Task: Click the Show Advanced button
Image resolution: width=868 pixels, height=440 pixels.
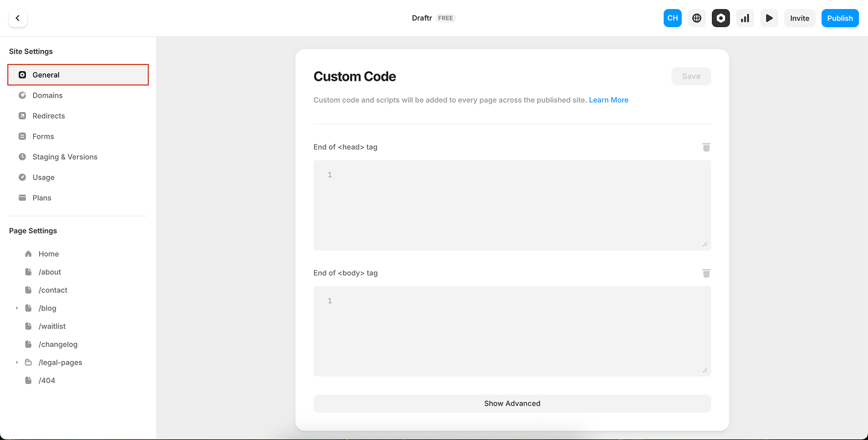Action: pos(512,403)
